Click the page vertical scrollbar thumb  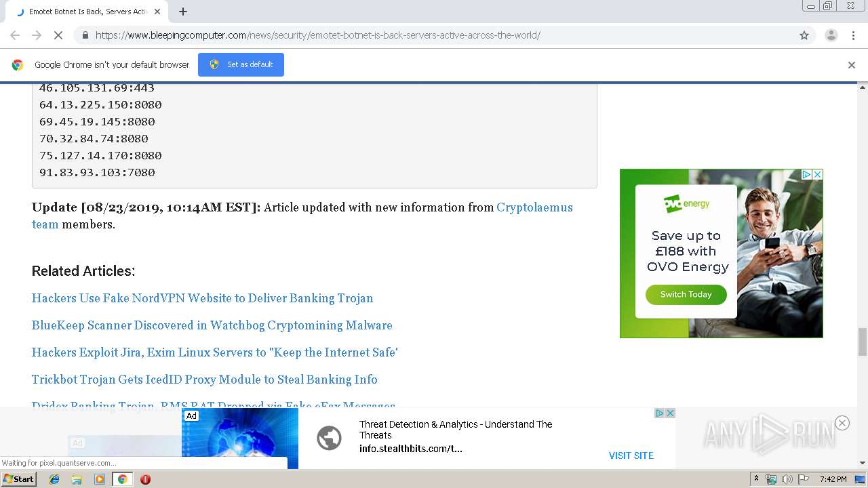point(863,342)
